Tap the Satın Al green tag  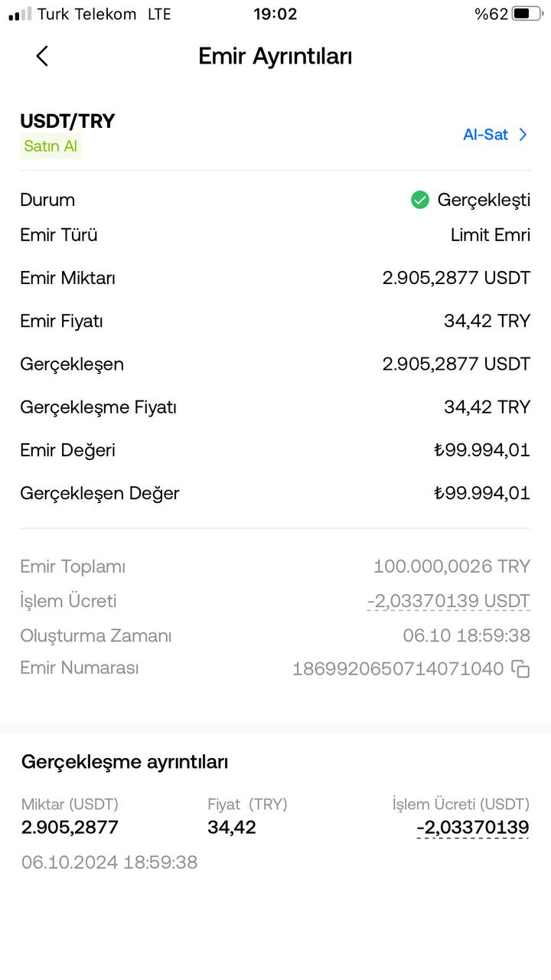(x=51, y=146)
